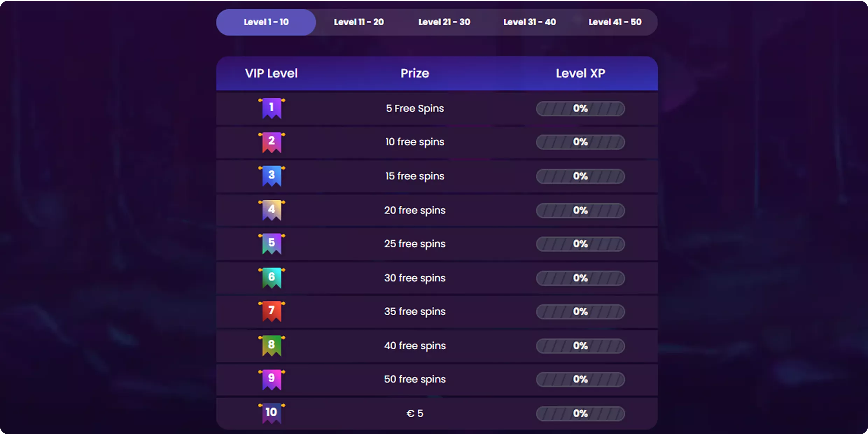Click the level 10 XP progress bar
Screen dimensions: 868x434
click(x=580, y=413)
